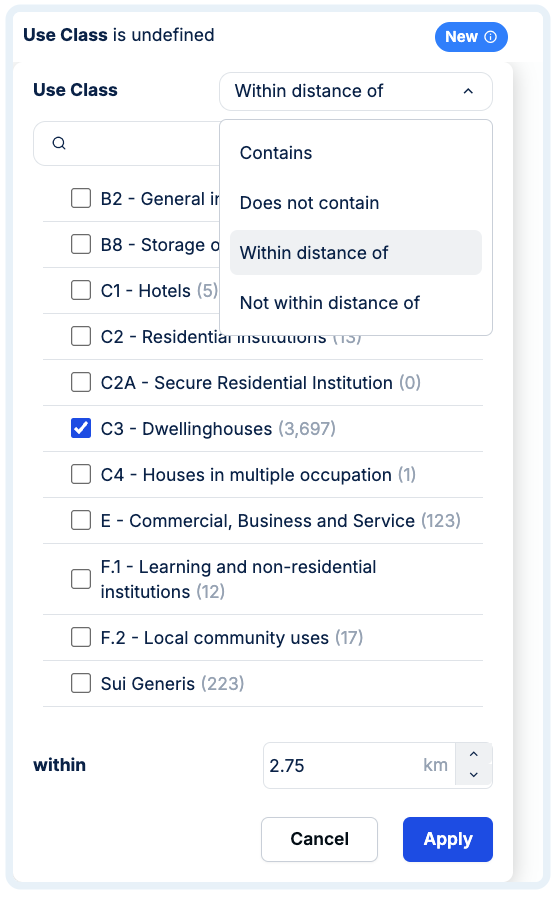Click the New badge button
Screen dimensions: 555x897
471,37
